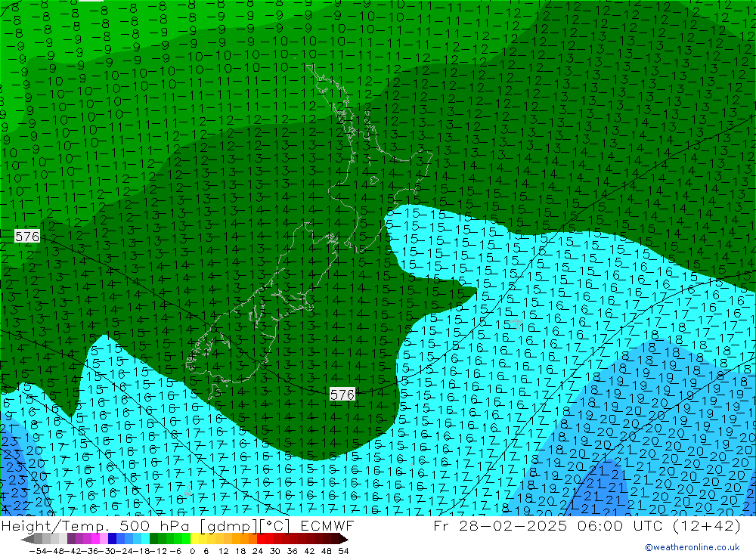The image size is (756, 554).
Task: Click the '[°C]' unit text
Action: point(274,526)
